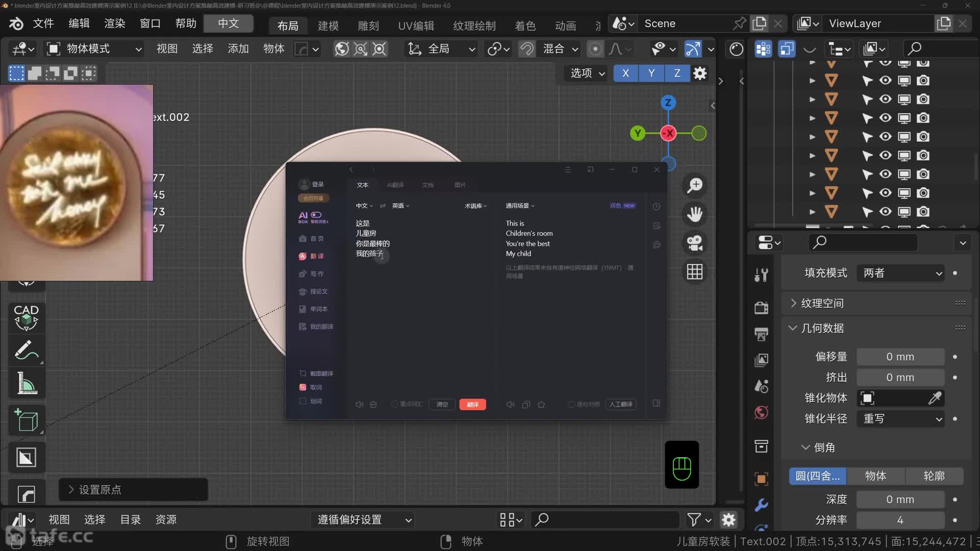Select the Annotate pencil tool
This screenshot has height=551, width=980.
pos(27,350)
